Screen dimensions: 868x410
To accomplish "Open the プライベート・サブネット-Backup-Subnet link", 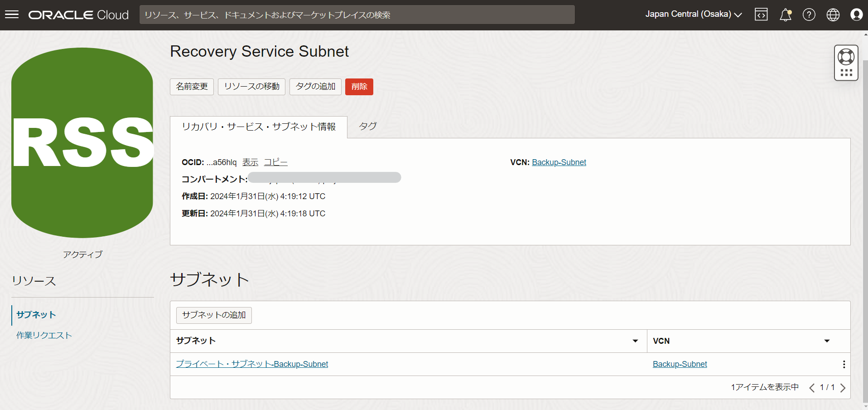I will tap(252, 364).
